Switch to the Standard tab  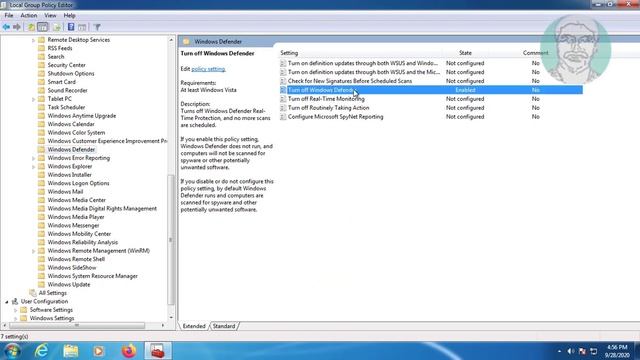(224, 326)
